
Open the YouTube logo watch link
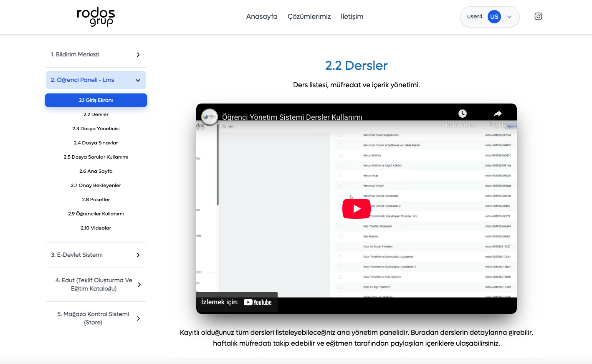point(258,302)
